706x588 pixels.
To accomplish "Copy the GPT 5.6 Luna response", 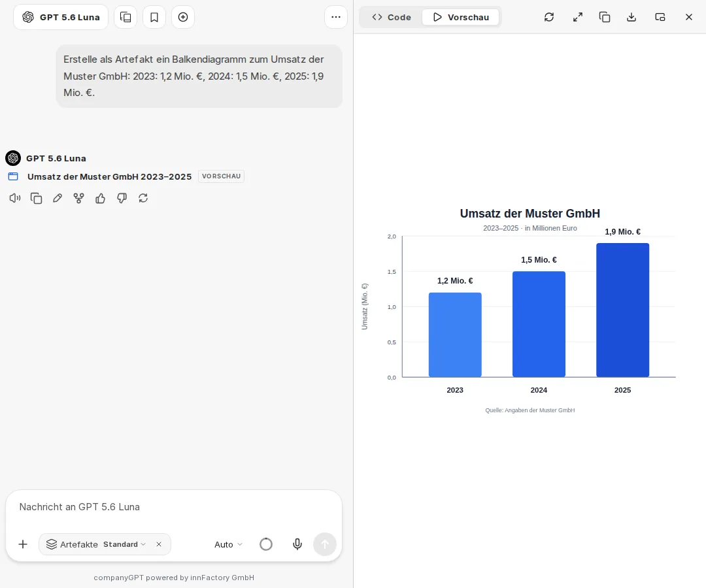I will point(36,198).
